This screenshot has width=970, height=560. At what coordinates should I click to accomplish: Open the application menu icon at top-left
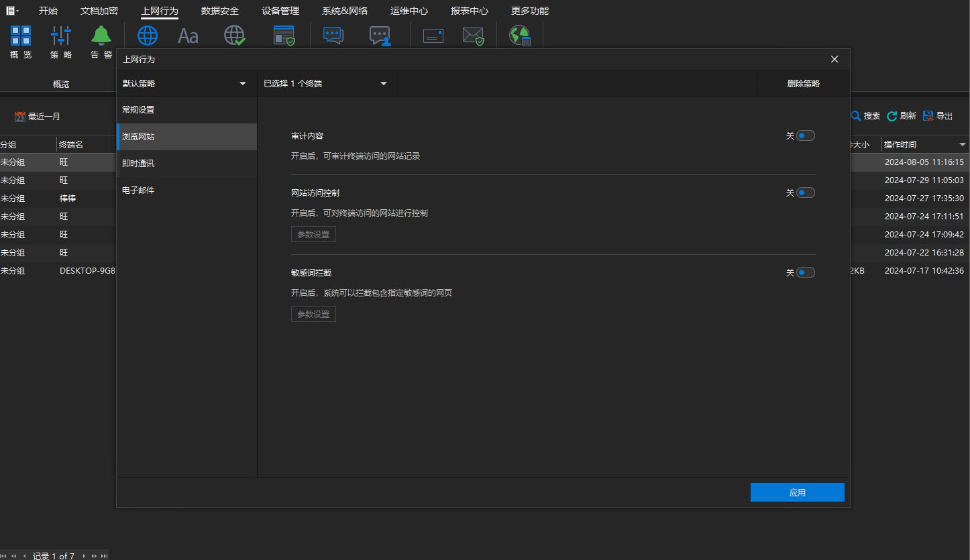tap(12, 11)
